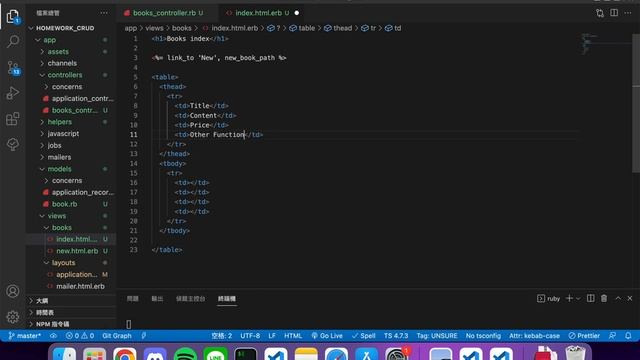
Task: Open Explorer panel more actions ellipsis
Action: coord(104,13)
